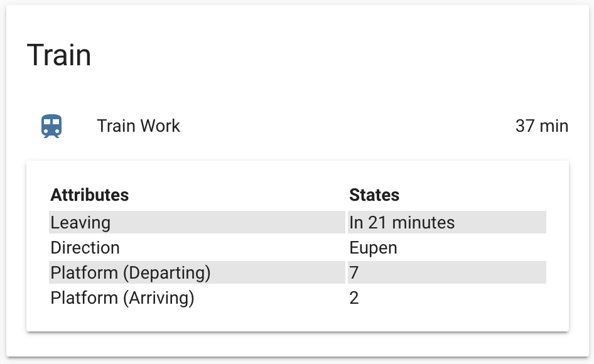Click the States column header

[x=374, y=195]
